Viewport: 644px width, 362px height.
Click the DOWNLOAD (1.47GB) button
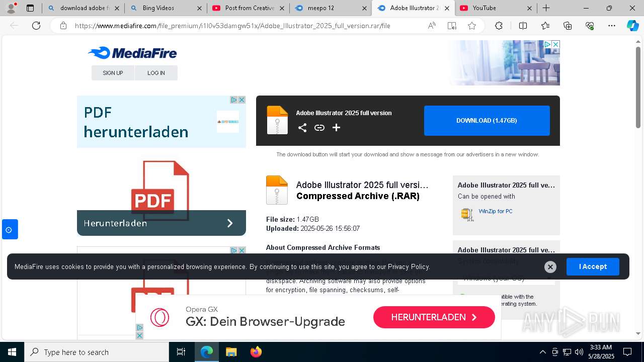(487, 121)
